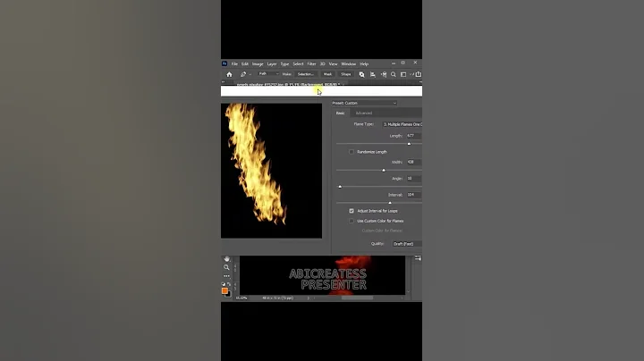Open the Layer menu
Viewport: 644px width, 361px height.
click(272, 64)
